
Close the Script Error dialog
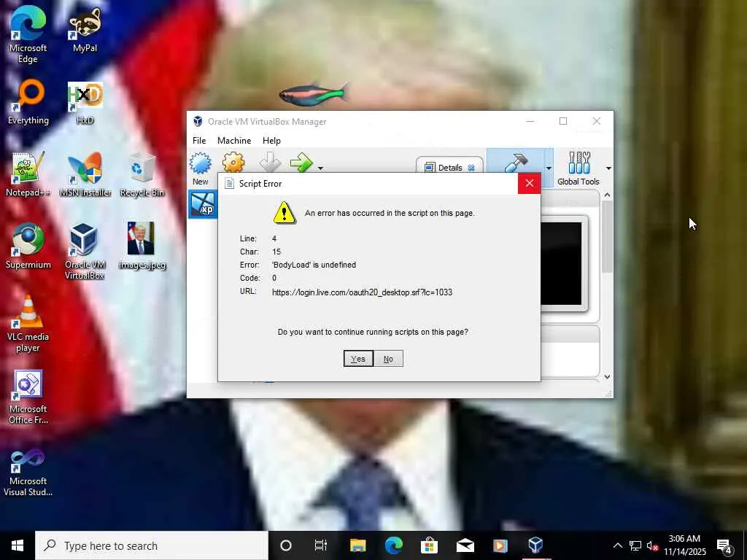[530, 183]
